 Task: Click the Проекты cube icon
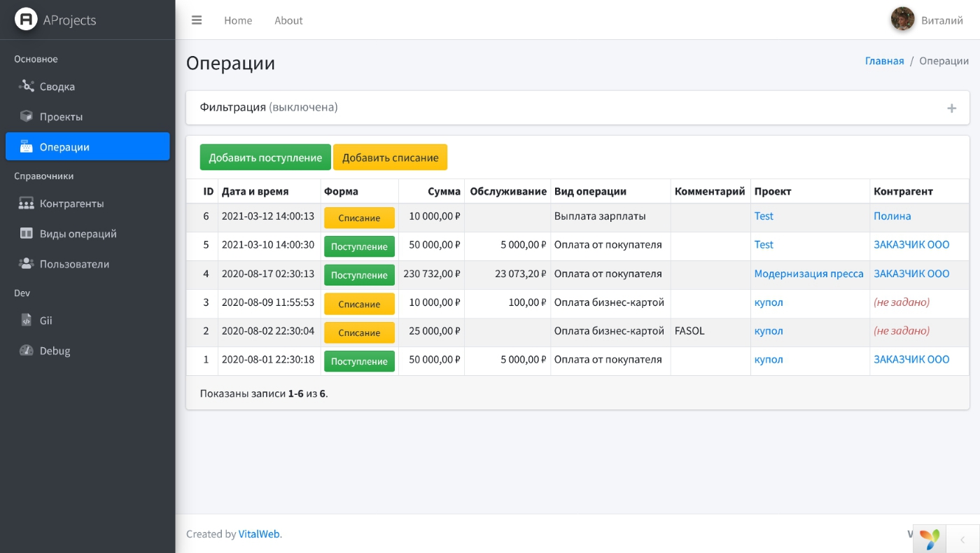(x=27, y=116)
